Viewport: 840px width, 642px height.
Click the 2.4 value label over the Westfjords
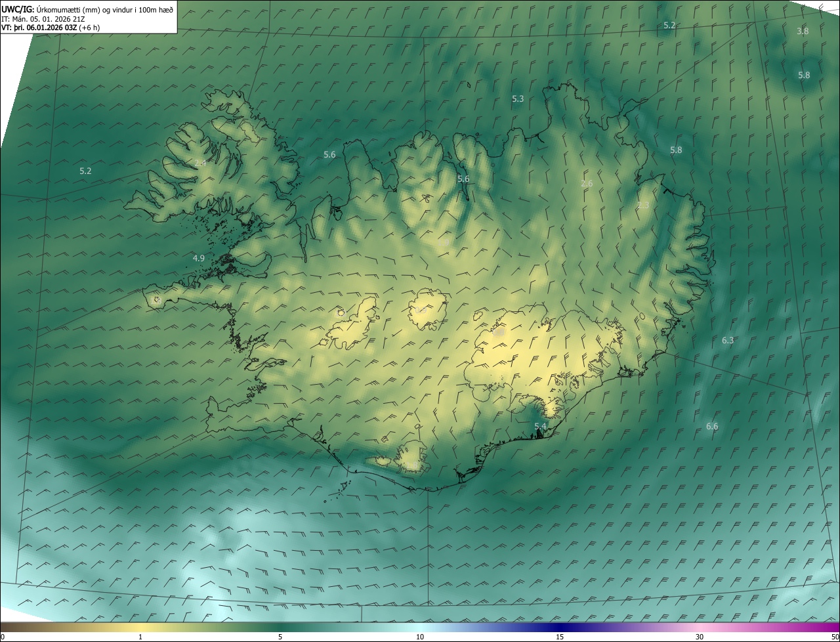coord(201,163)
